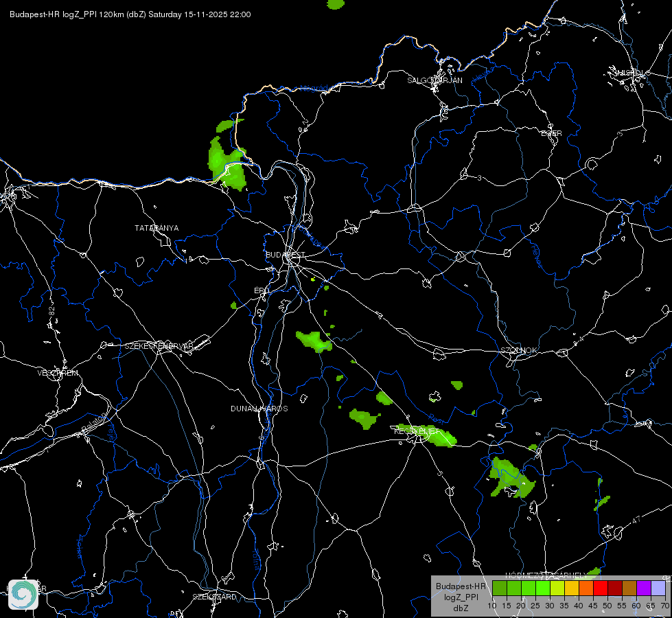Click the legend scale value 10

(492, 606)
